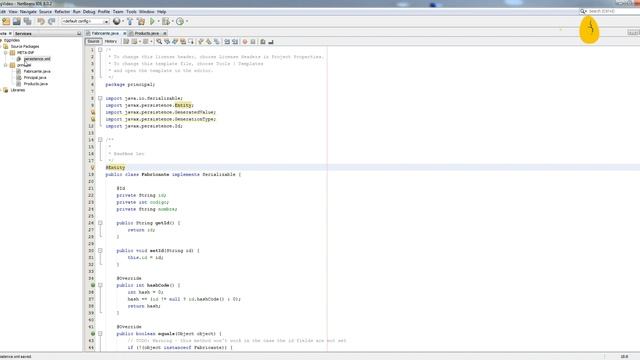This screenshot has width=640, height=360.
Task: Click the Debug Project icon
Action: click(166, 21)
